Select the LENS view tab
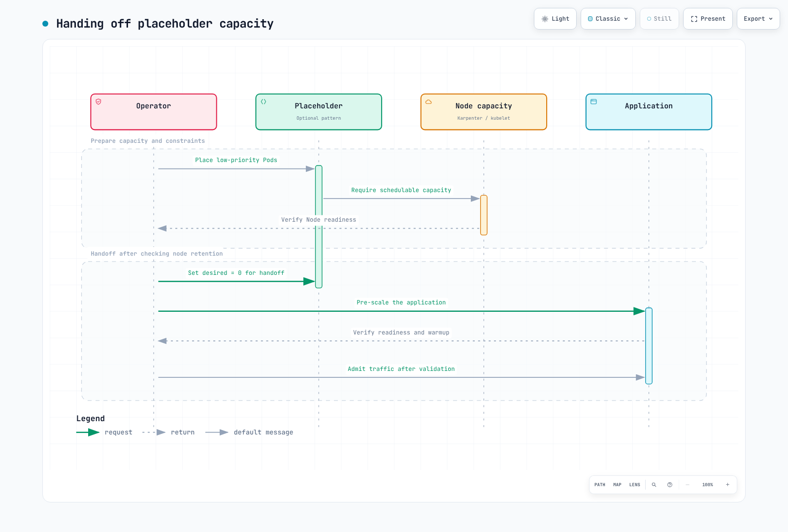788x532 pixels. point(635,485)
